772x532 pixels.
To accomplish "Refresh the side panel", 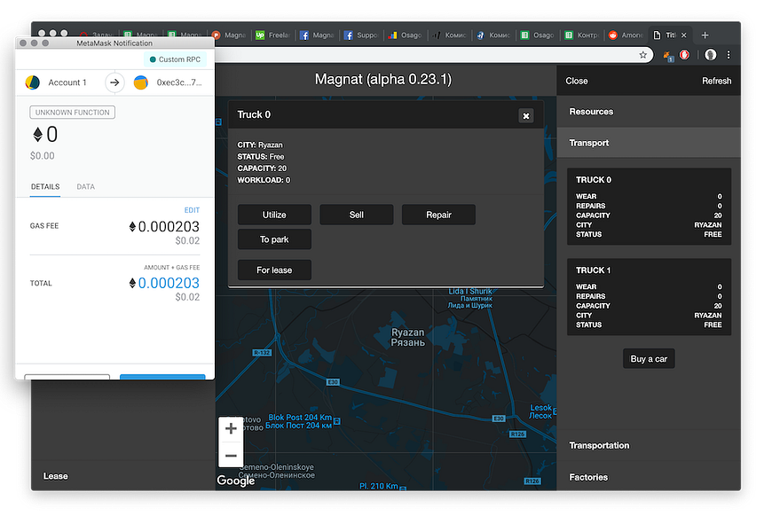I will point(716,81).
